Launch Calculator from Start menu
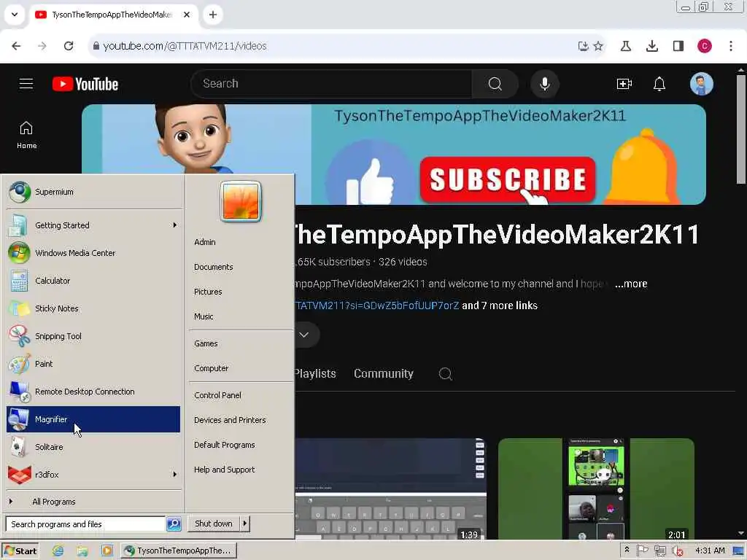The width and height of the screenshot is (747, 560). coord(94,281)
